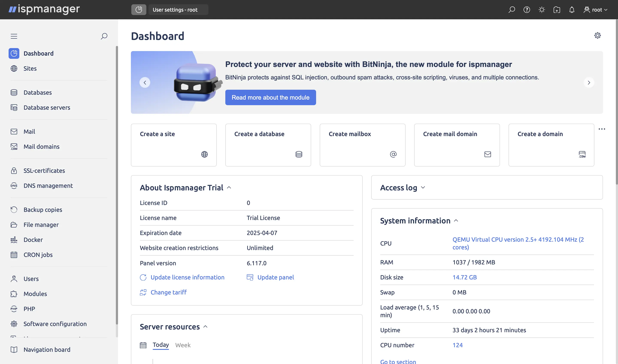Open dashboard widget settings gear
This screenshot has height=364, width=618.
click(x=597, y=36)
